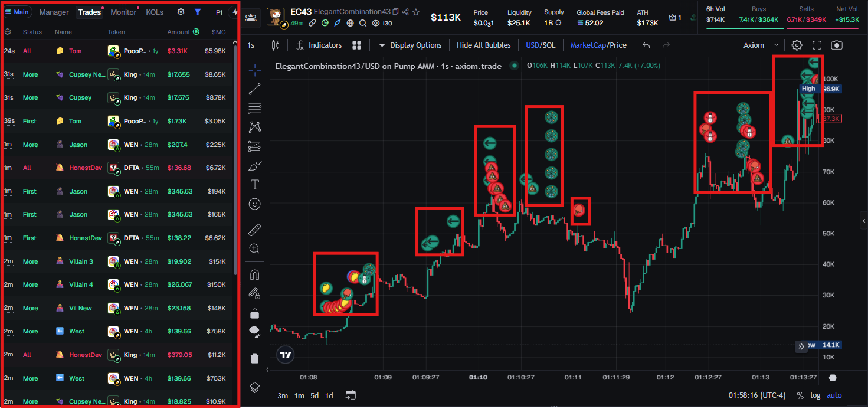
Task: Set the time range to 1d
Action: click(329, 395)
